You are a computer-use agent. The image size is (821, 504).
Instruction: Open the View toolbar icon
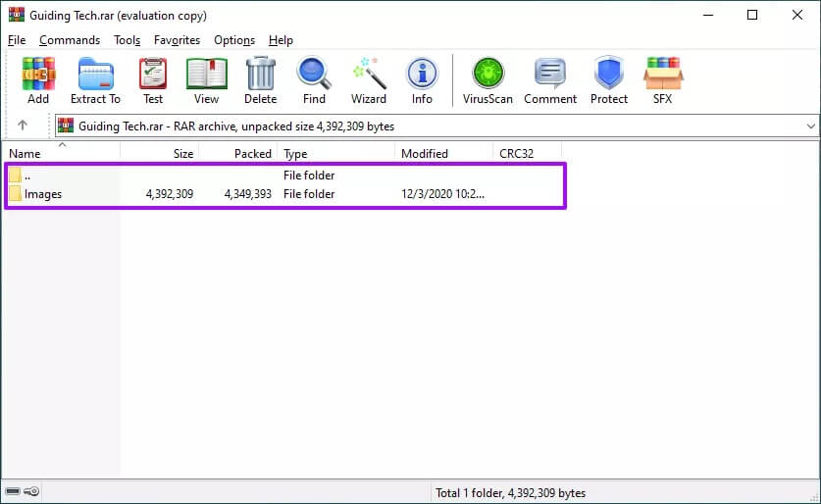pos(206,74)
